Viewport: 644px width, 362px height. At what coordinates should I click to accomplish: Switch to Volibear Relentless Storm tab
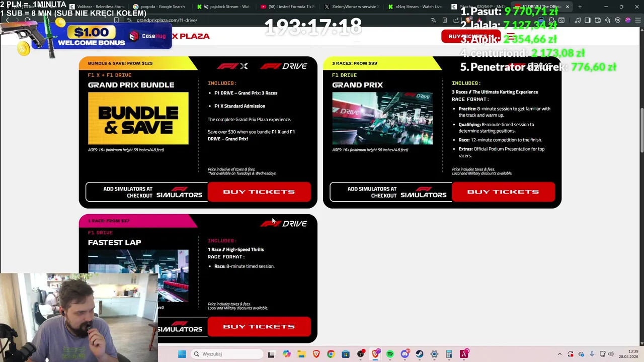coord(98,7)
